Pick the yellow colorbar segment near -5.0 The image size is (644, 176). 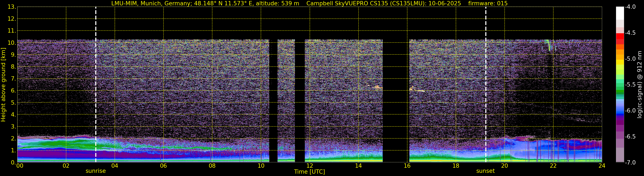tap(620, 62)
